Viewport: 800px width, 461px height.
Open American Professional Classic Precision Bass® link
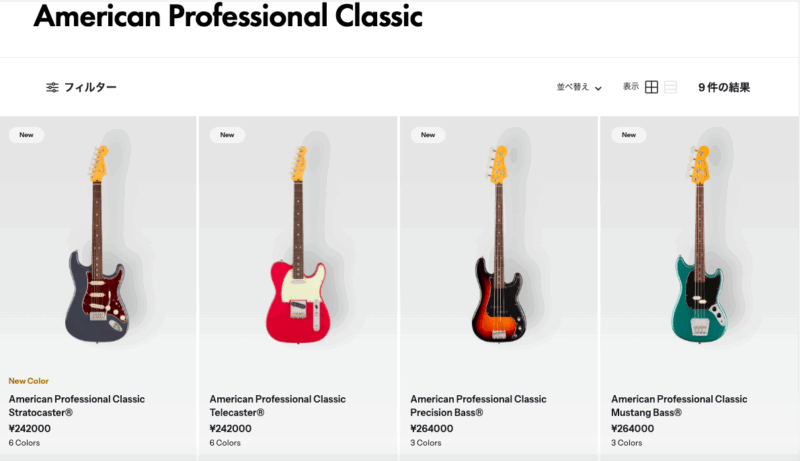coord(478,406)
